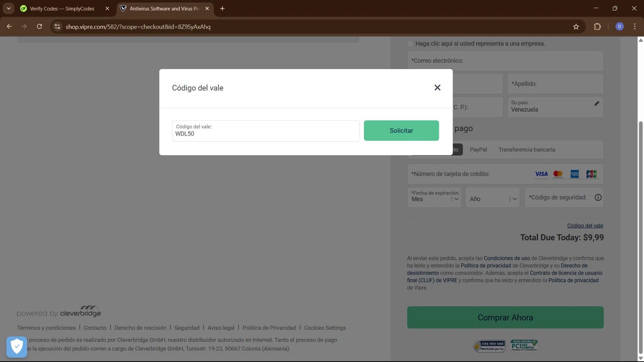644x362 pixels.
Task: Open the tab search dropdown arrow
Action: click(x=9, y=9)
